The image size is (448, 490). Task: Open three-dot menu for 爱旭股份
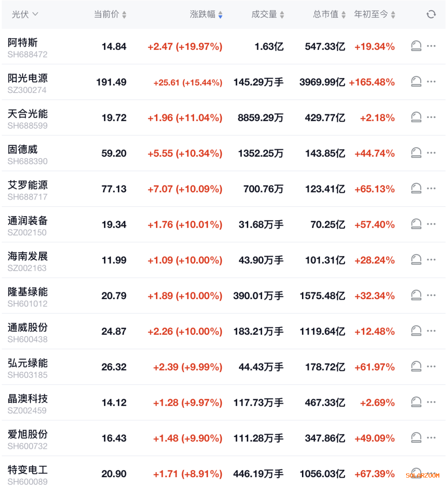[x=431, y=437]
